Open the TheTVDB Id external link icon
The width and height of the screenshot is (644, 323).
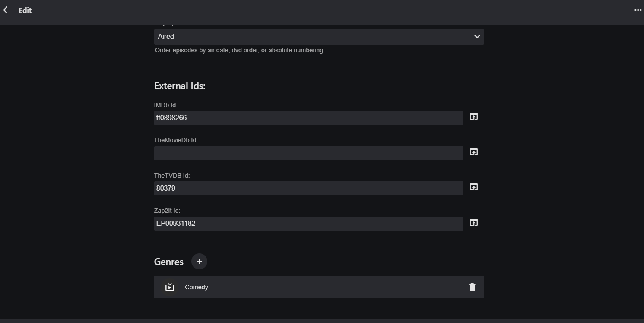(x=474, y=187)
